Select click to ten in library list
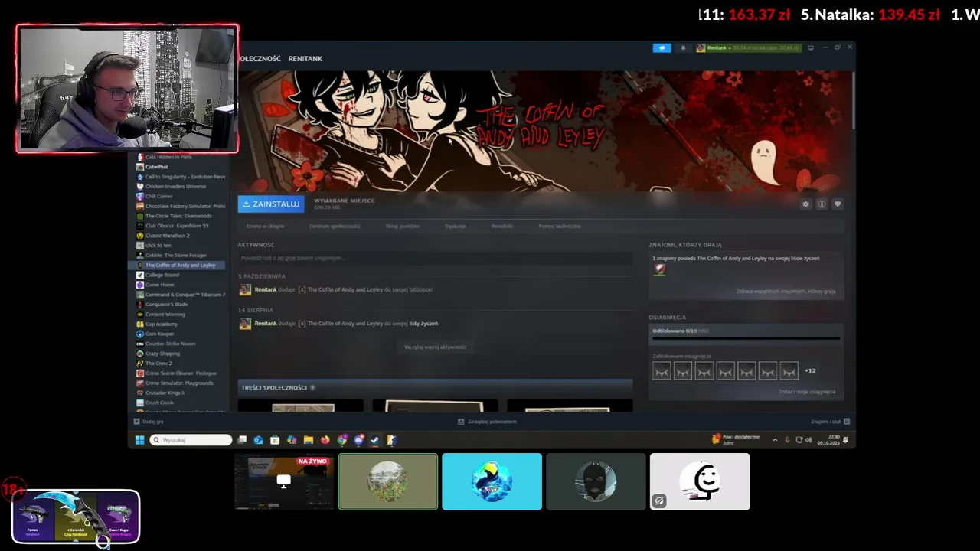Viewport: 980px width, 551px height. (158, 246)
